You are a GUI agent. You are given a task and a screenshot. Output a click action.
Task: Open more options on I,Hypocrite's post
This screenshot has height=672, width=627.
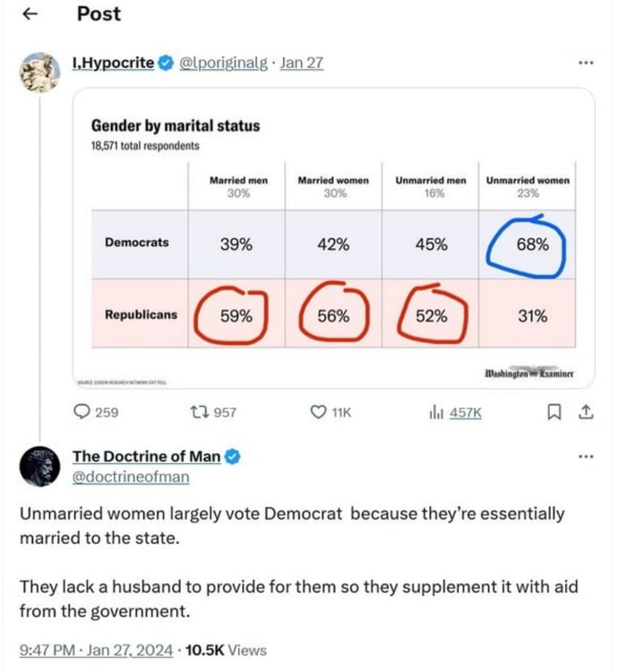(586, 63)
